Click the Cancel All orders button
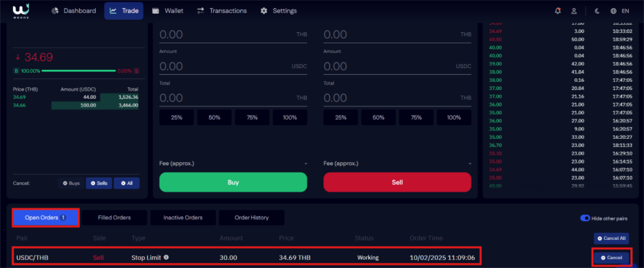This screenshot has height=268, width=644. tap(611, 238)
